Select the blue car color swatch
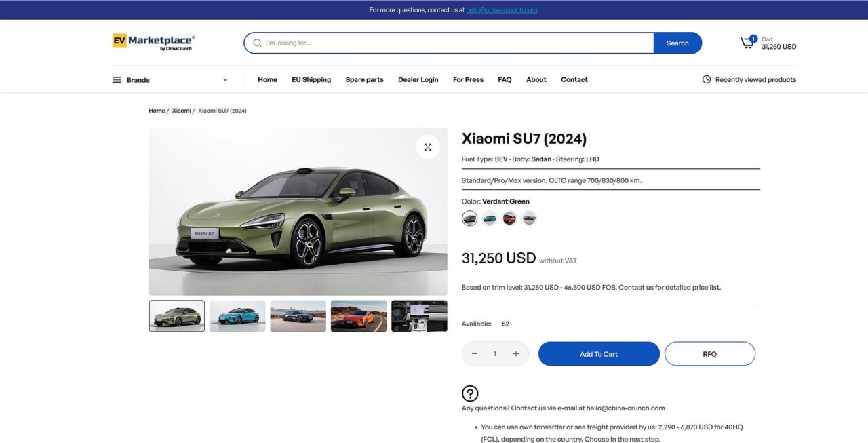This screenshot has width=868, height=443. point(490,218)
